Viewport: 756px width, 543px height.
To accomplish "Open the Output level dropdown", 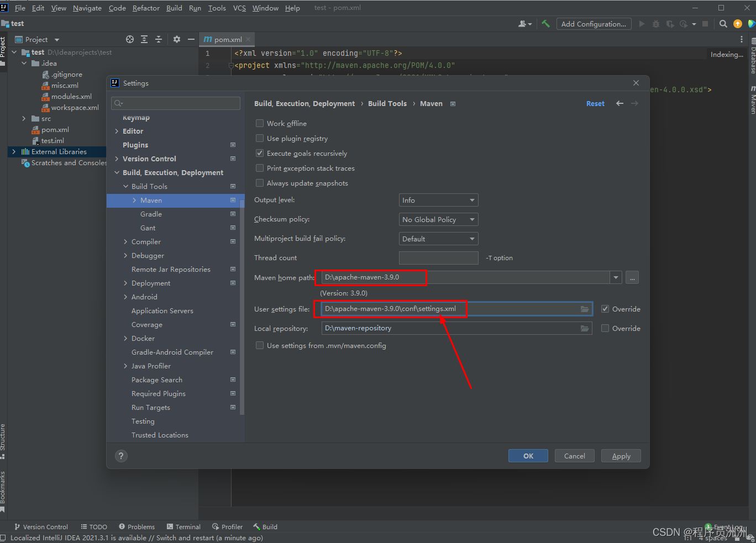I will point(438,200).
